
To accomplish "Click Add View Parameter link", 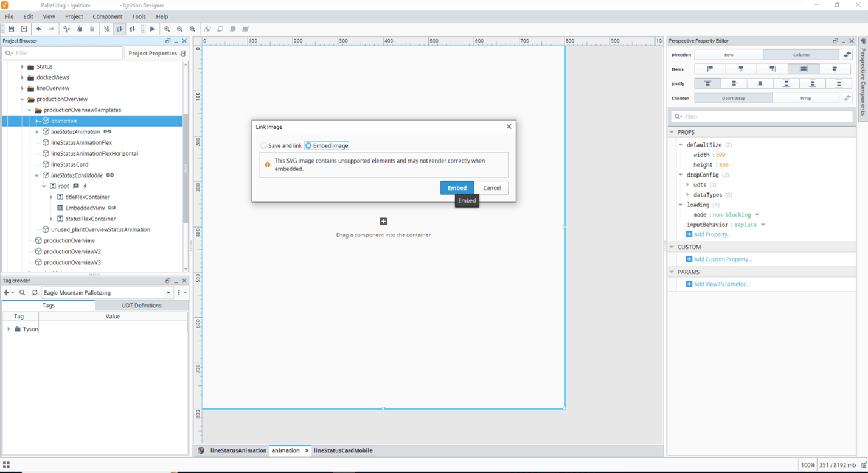I will 718,284.
